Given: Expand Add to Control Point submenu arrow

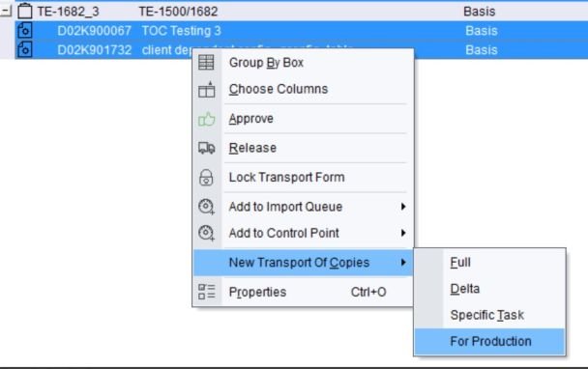Looking at the screenshot, I should click(x=403, y=233).
